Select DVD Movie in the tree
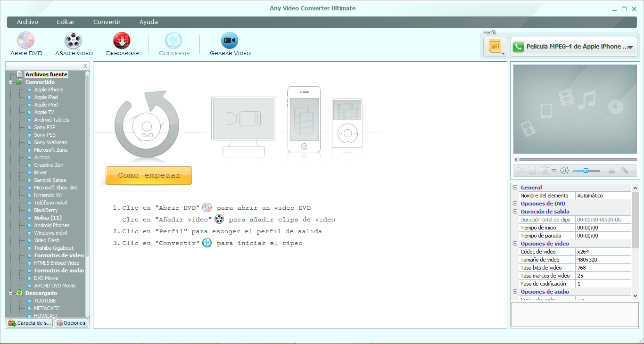644x344 pixels. (46, 278)
